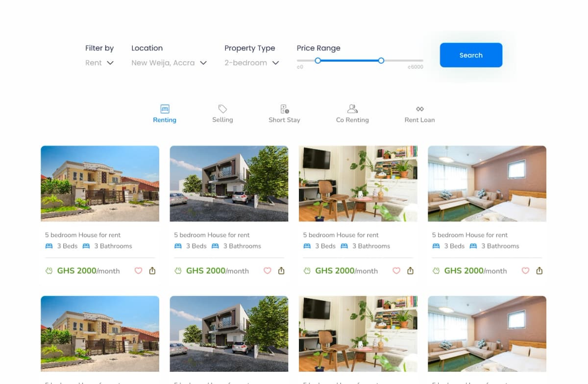Click the green price icon on the top-row grey house card
The height and width of the screenshot is (384, 588).
click(x=178, y=270)
